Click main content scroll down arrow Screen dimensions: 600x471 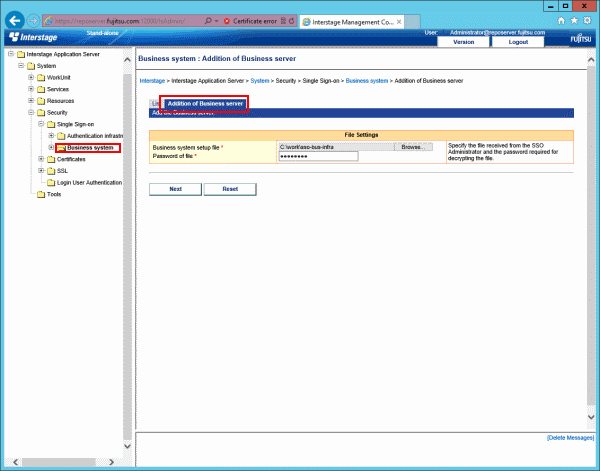pyautogui.click(x=591, y=417)
